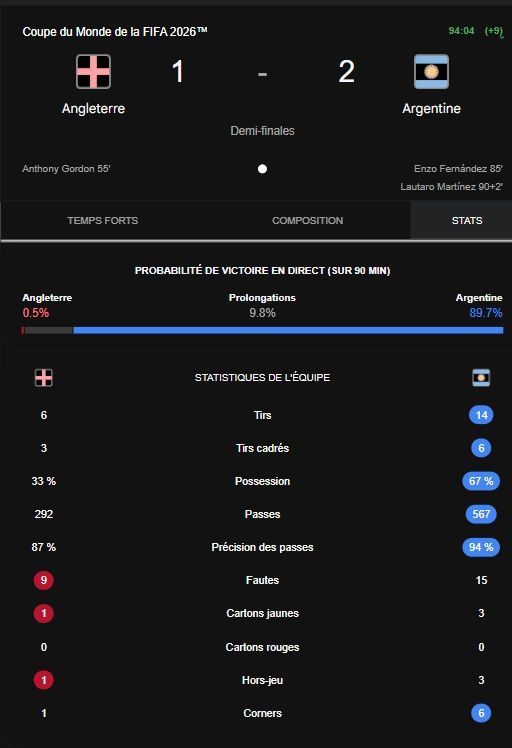
Task: Open the Angleterre team name link
Action: 94,108
